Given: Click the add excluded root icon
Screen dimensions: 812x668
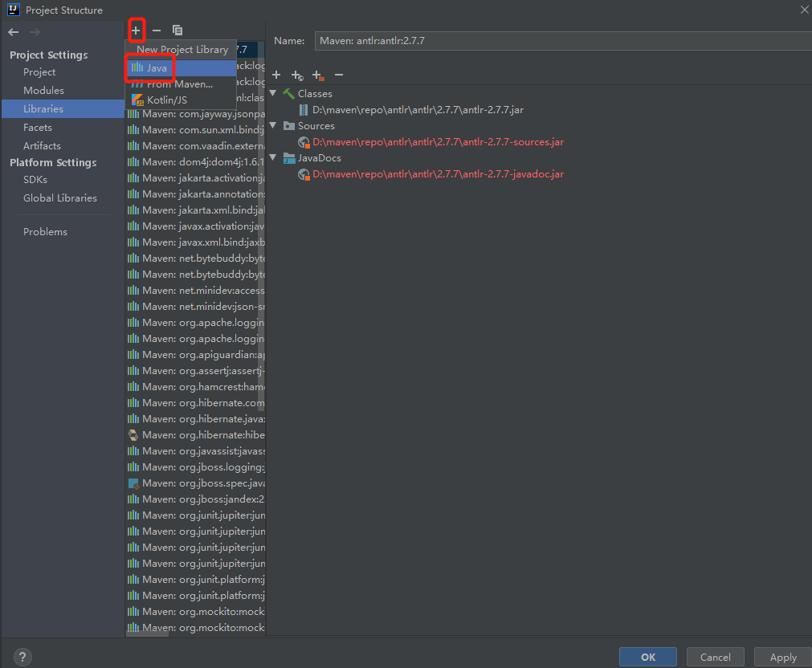Looking at the screenshot, I should point(318,75).
